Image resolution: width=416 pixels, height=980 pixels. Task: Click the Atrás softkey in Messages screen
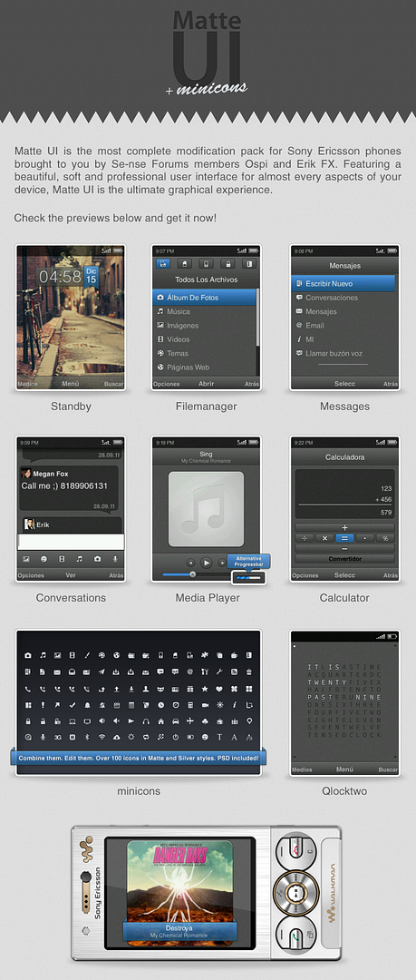pos(391,384)
